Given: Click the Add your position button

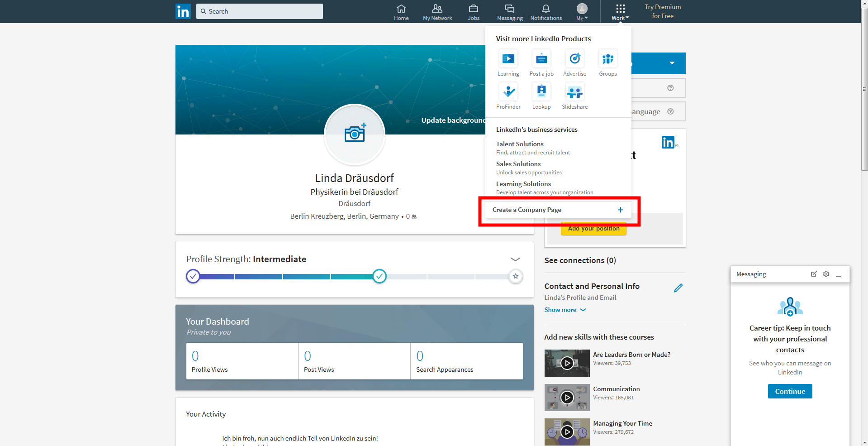Looking at the screenshot, I should point(594,228).
